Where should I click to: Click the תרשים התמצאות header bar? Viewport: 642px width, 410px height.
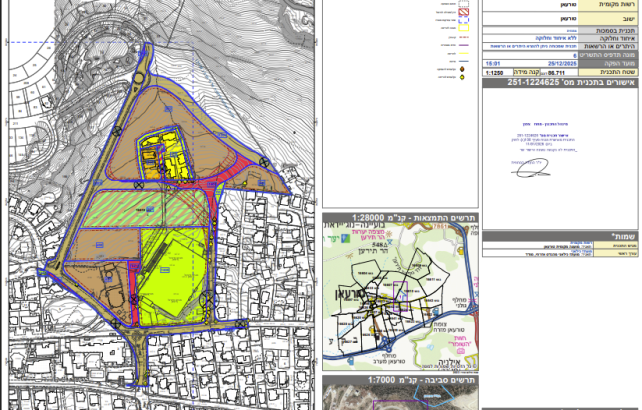coord(400,218)
